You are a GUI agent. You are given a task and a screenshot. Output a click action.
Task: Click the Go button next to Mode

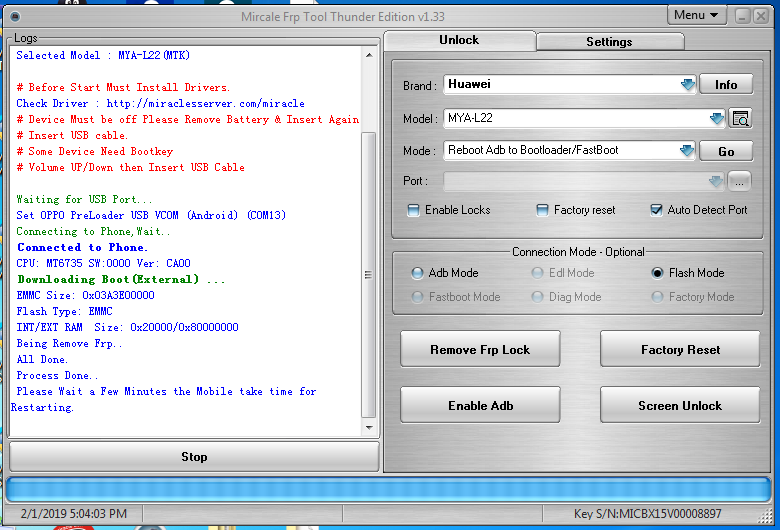point(726,151)
